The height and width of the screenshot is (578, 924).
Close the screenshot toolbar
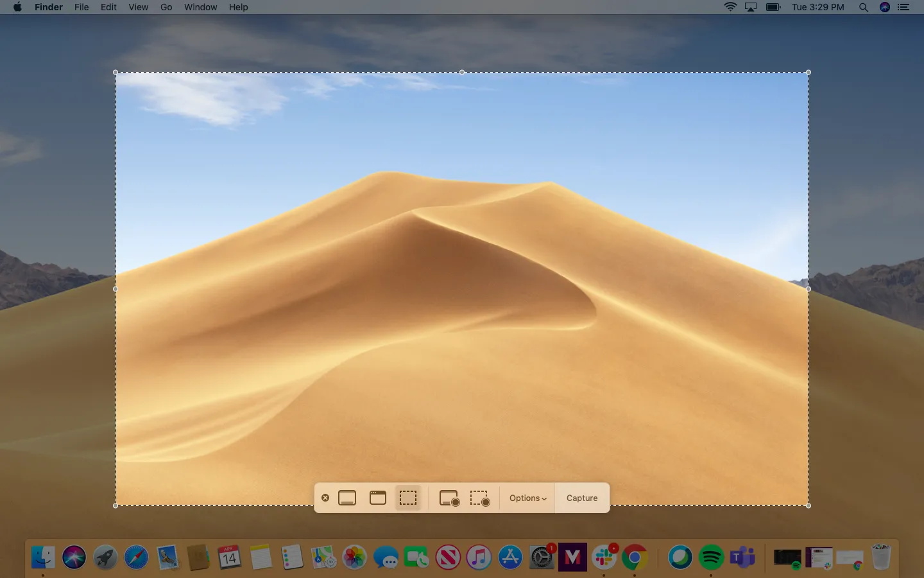[325, 498]
